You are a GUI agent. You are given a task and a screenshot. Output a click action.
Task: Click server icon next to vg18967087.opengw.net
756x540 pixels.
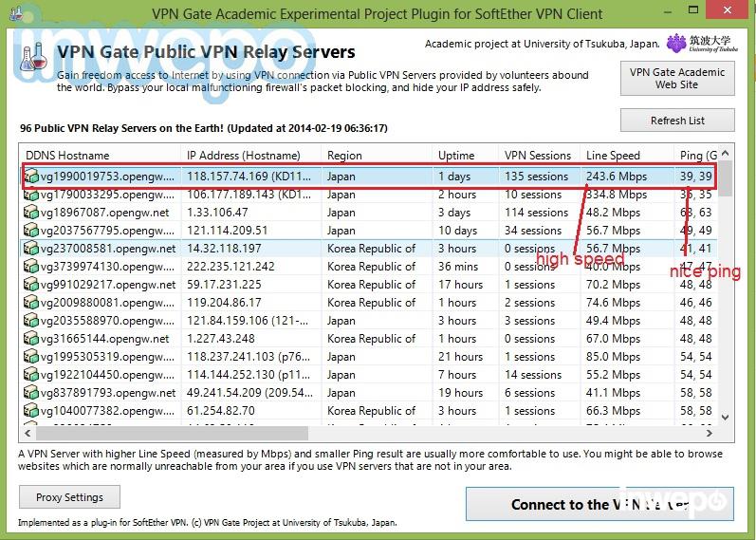[31, 213]
